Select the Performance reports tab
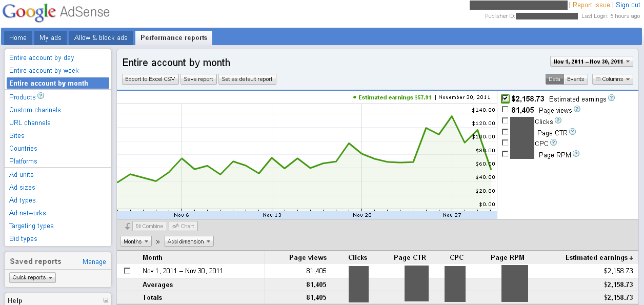This screenshot has height=305, width=644. pyautogui.click(x=174, y=38)
